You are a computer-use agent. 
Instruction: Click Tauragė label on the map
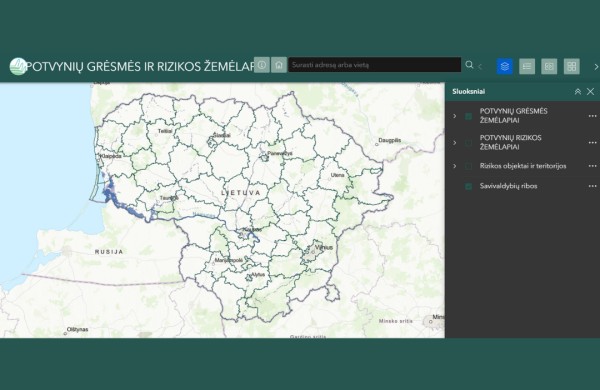coord(169,198)
